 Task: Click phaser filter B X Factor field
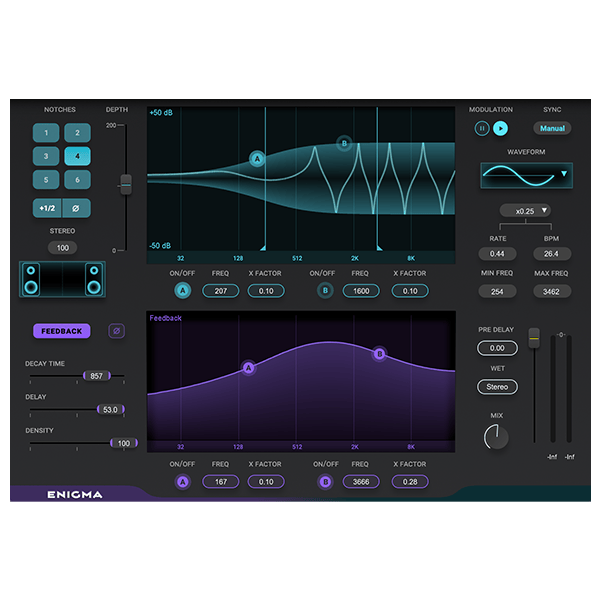click(x=410, y=291)
